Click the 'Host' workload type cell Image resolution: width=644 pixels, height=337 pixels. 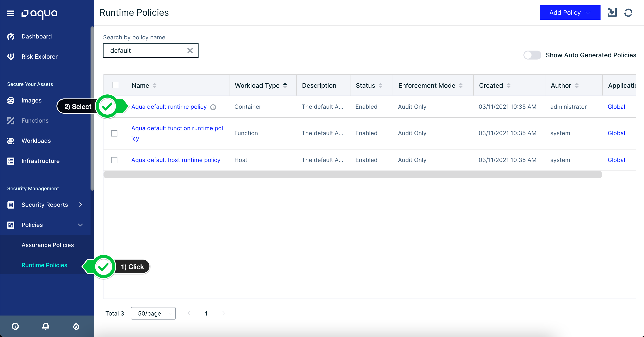241,160
